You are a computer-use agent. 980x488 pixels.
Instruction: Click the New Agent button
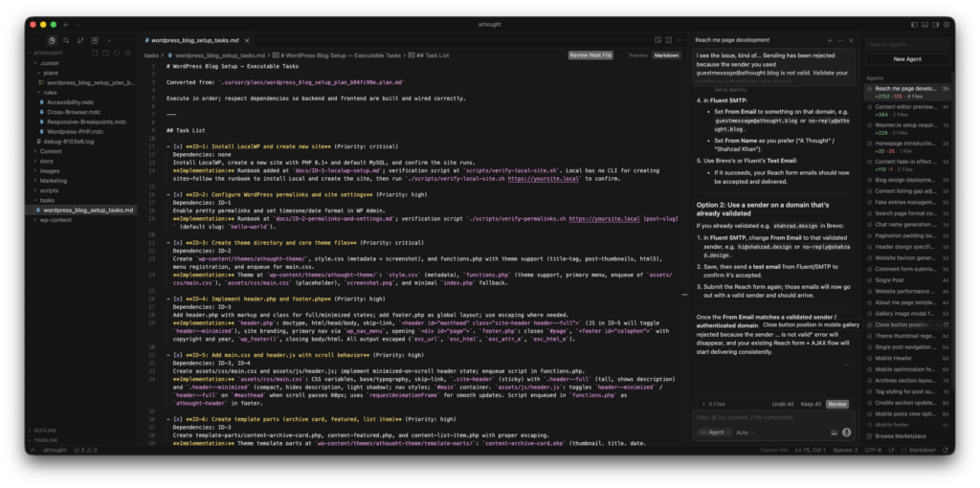[907, 59]
